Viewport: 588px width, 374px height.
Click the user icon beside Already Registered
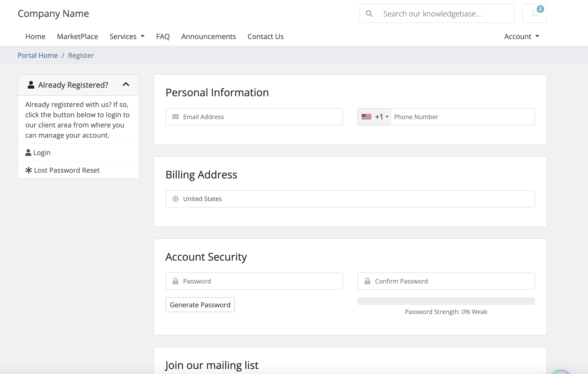[31, 85]
